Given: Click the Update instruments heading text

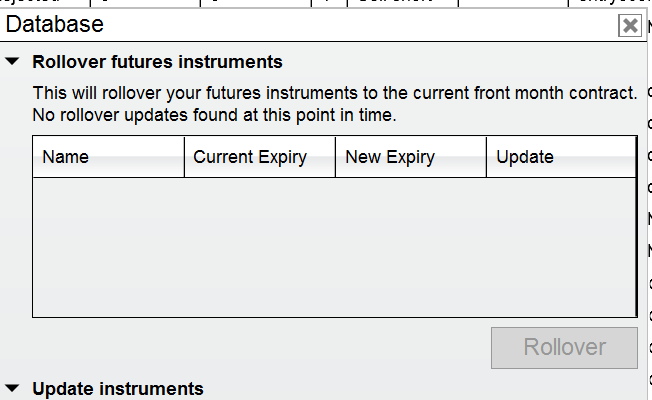Looking at the screenshot, I should tap(118, 388).
